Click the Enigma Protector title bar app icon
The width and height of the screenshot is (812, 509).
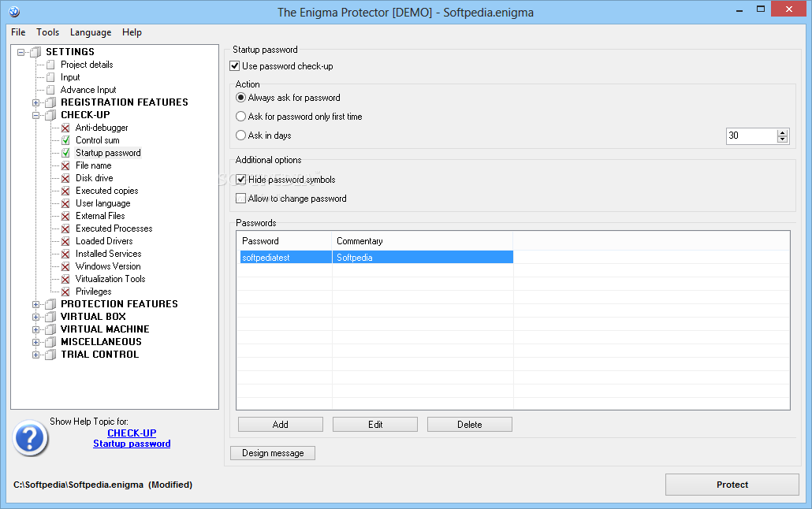[14, 11]
